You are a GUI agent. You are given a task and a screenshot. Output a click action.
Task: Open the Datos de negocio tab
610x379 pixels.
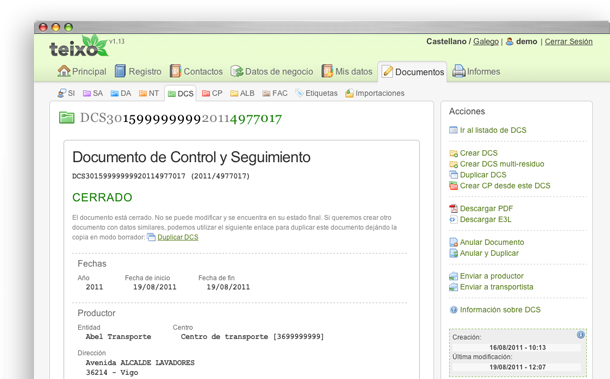(x=272, y=72)
